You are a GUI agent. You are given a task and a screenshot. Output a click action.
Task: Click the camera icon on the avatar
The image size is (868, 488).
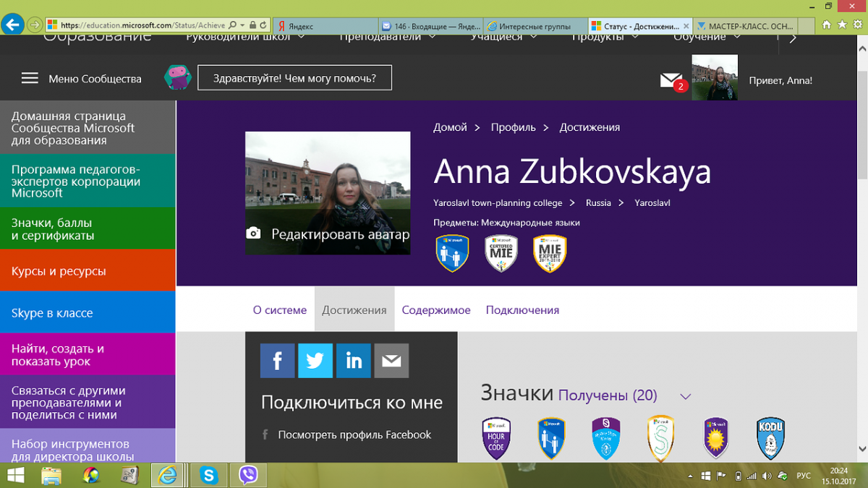click(x=253, y=234)
